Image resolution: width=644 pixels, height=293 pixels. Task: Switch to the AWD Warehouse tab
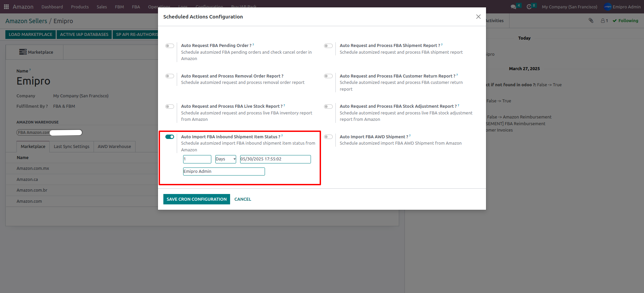[114, 147]
